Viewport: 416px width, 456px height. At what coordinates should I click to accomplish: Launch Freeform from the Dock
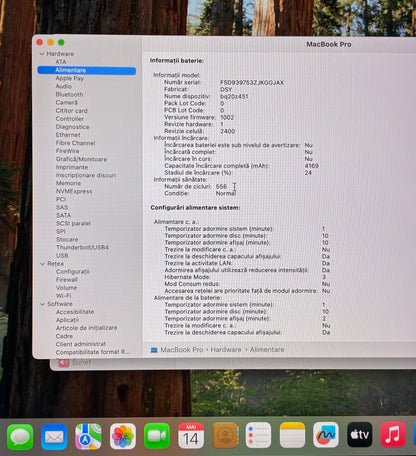[326, 435]
